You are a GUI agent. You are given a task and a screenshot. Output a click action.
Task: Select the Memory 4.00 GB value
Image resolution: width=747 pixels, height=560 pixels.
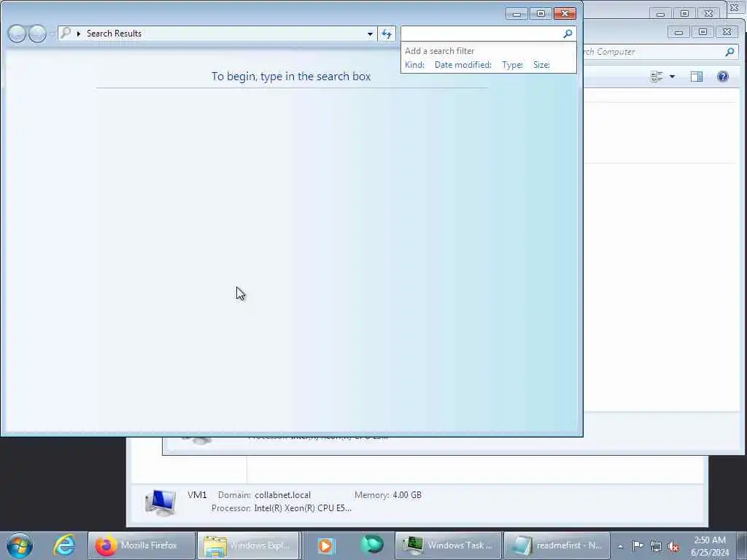tap(407, 495)
